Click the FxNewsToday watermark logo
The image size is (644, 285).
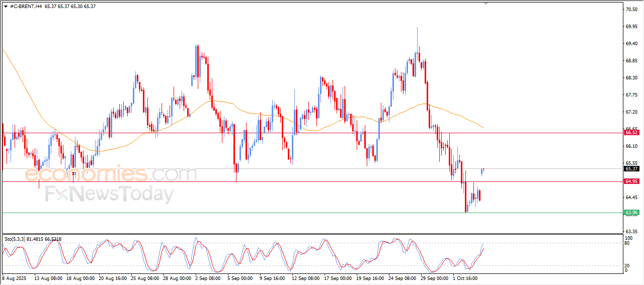point(109,194)
